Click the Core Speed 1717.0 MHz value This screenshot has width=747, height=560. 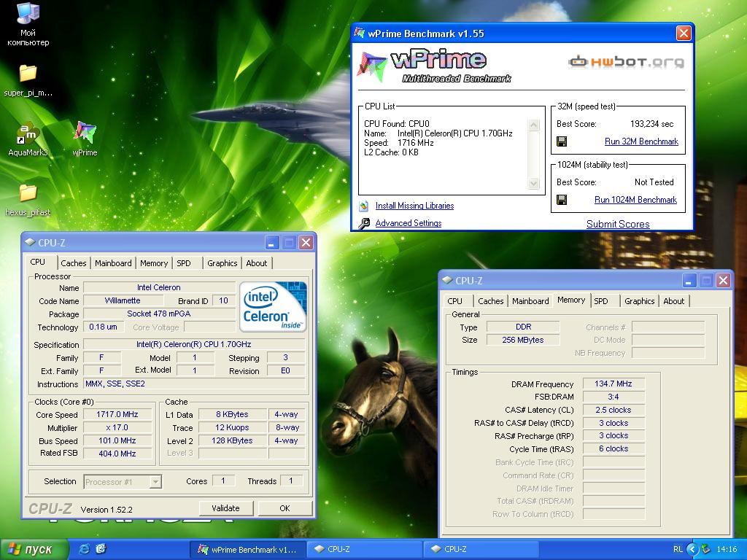tap(117, 414)
